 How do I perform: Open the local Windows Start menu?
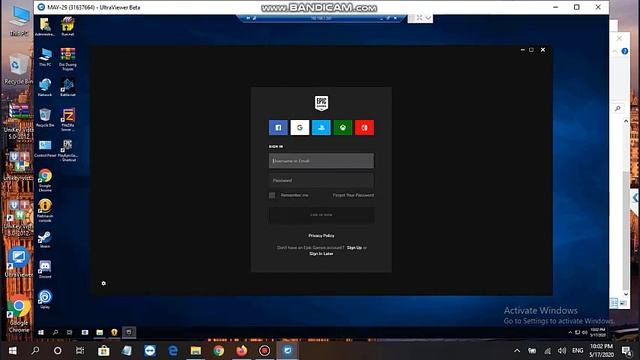(x=13, y=351)
